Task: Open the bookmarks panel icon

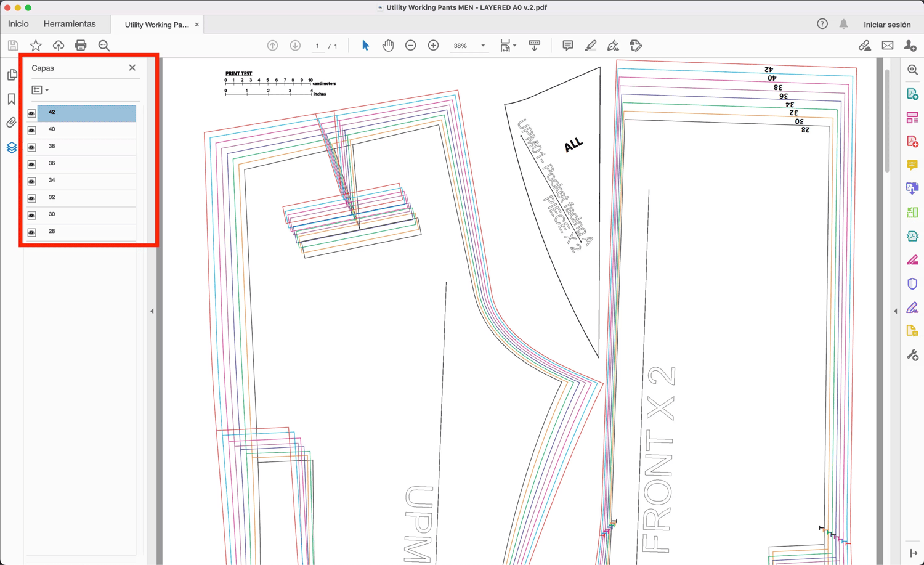Action: pos(12,99)
